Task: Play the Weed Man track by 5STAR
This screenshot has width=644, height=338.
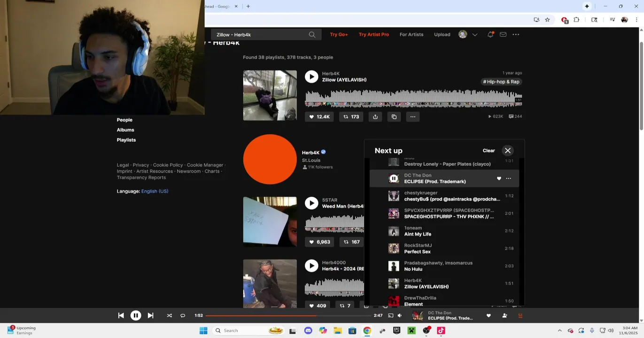Action: point(311,203)
